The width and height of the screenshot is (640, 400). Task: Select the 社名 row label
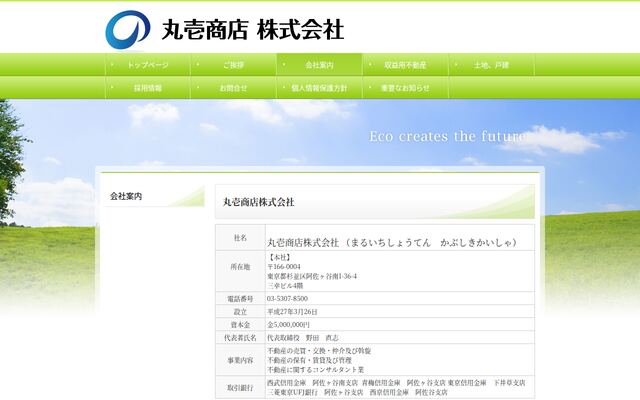click(x=240, y=238)
